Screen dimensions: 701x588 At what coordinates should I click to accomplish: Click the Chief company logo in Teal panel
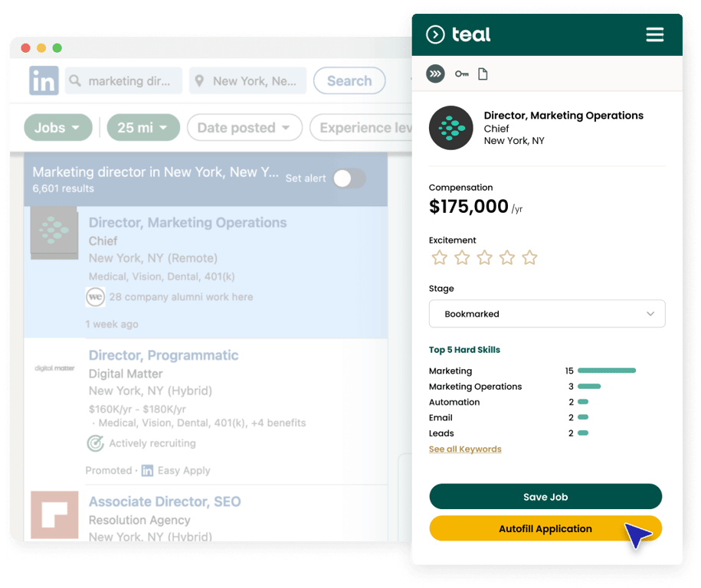(450, 128)
